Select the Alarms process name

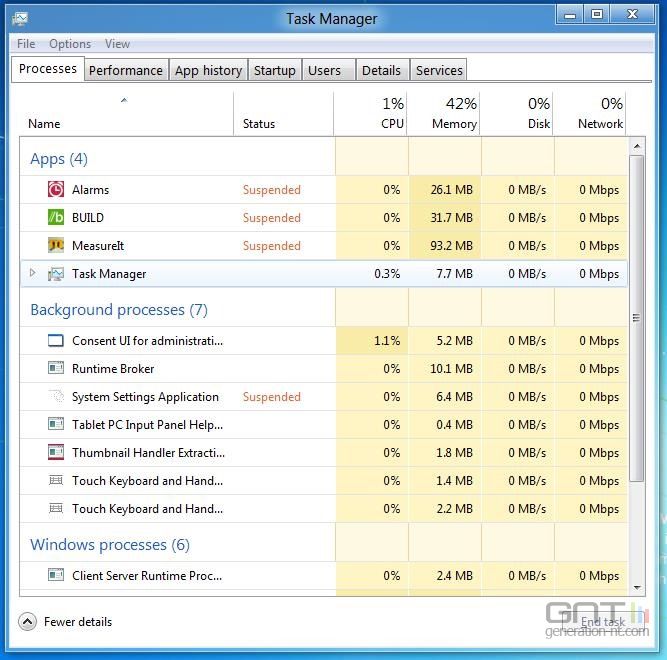point(90,190)
